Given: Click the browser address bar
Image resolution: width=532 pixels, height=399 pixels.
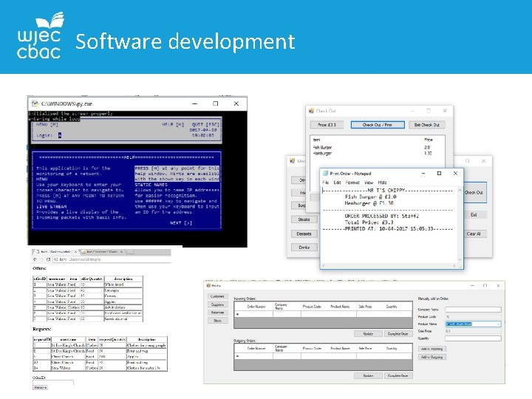Looking at the screenshot, I should click(112, 259).
